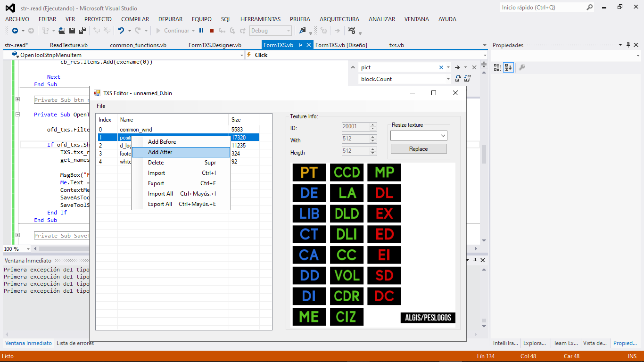644x362 pixels.
Task: Choose Export All in the context menu
Action: pos(181,204)
